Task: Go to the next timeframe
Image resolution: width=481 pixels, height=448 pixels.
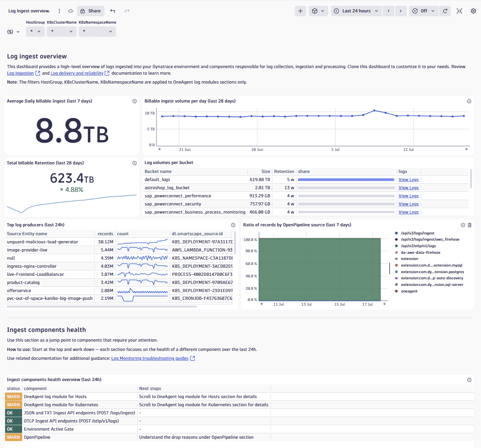Action: pyautogui.click(x=401, y=11)
